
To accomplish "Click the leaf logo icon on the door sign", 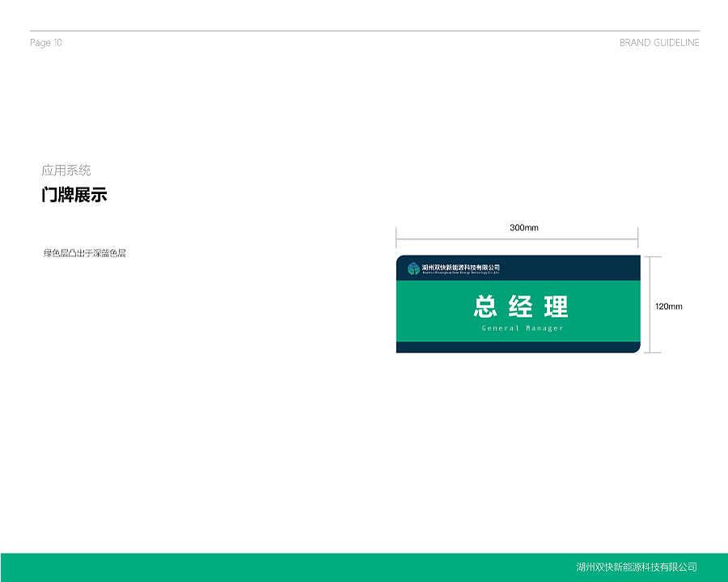I will (x=413, y=268).
